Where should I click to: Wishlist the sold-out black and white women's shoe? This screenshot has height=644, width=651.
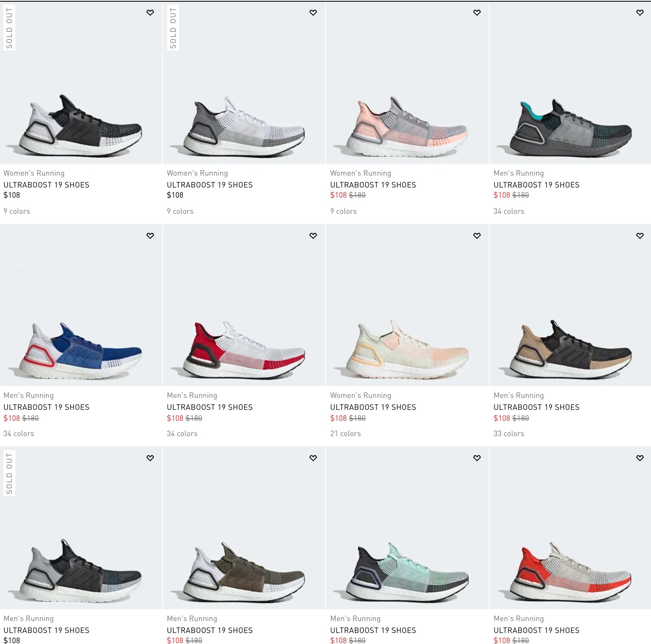point(150,13)
